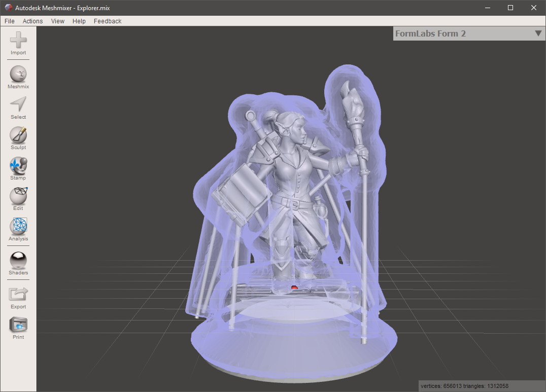This screenshot has height=392, width=546.
Task: Open the Meshmix panel
Action: 18,75
